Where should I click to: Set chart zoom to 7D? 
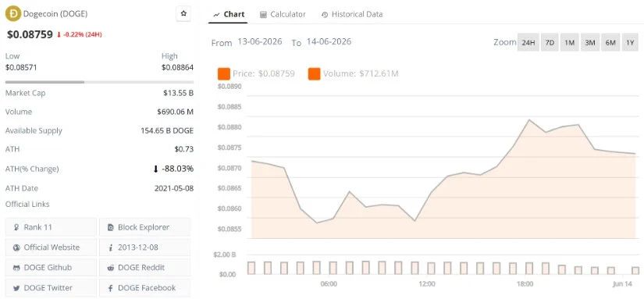pyautogui.click(x=550, y=42)
